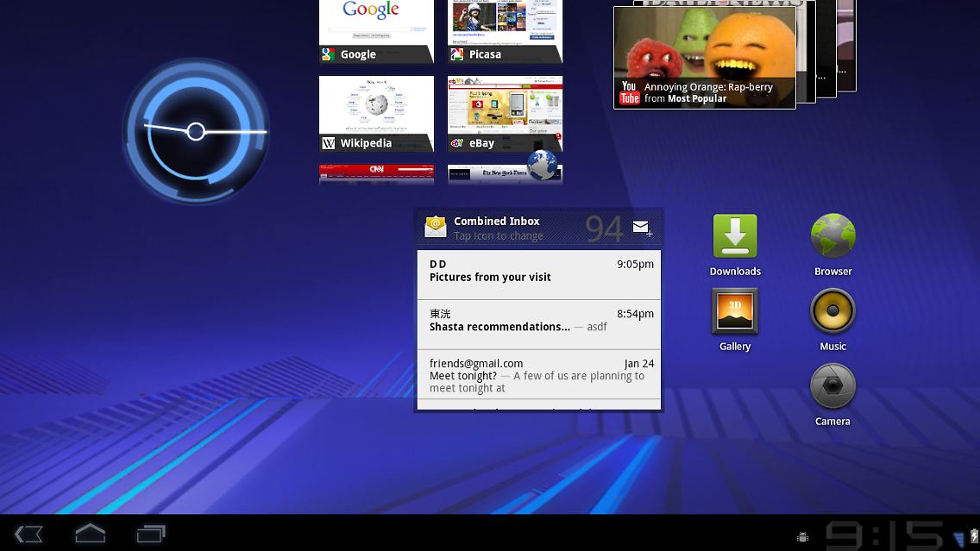Open the Camera app
This screenshot has width=980, height=551.
pyautogui.click(x=832, y=395)
